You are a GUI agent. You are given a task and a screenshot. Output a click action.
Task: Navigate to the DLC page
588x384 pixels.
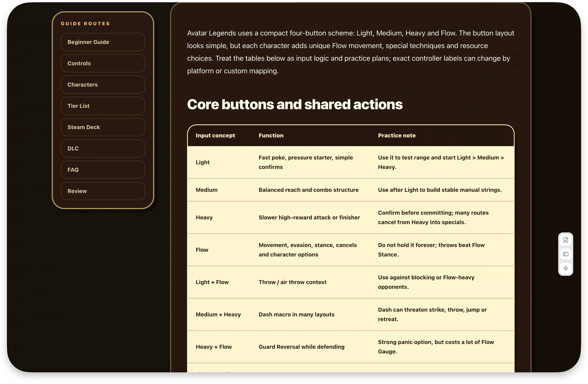click(103, 148)
